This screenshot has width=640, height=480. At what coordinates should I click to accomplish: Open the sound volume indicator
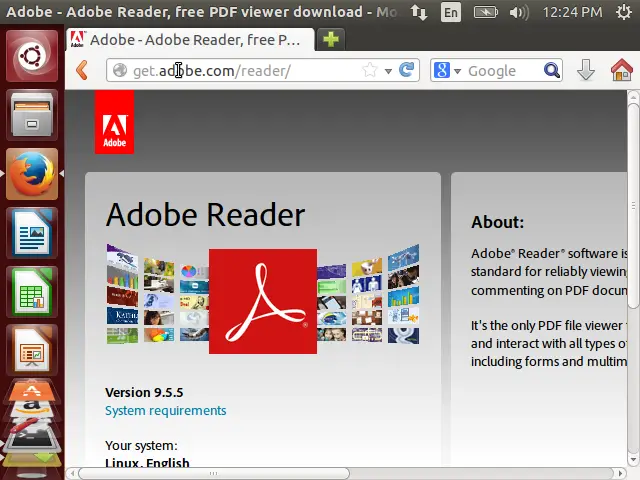coord(519,12)
